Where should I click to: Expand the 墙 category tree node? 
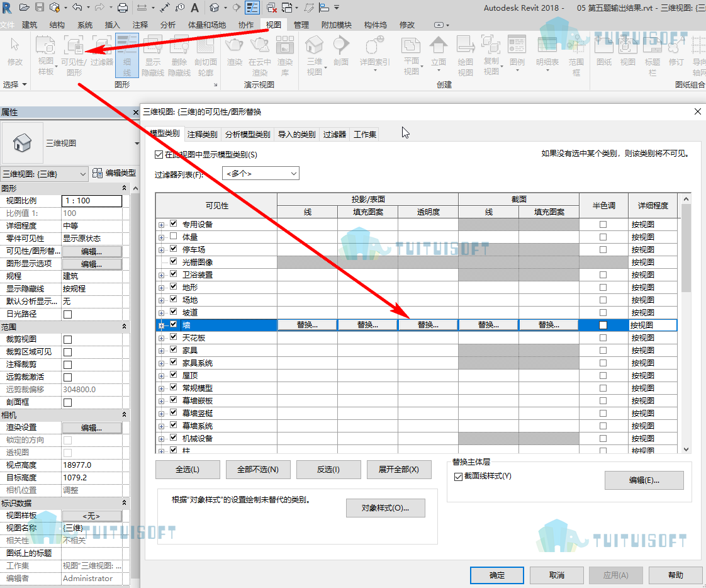coord(161,325)
